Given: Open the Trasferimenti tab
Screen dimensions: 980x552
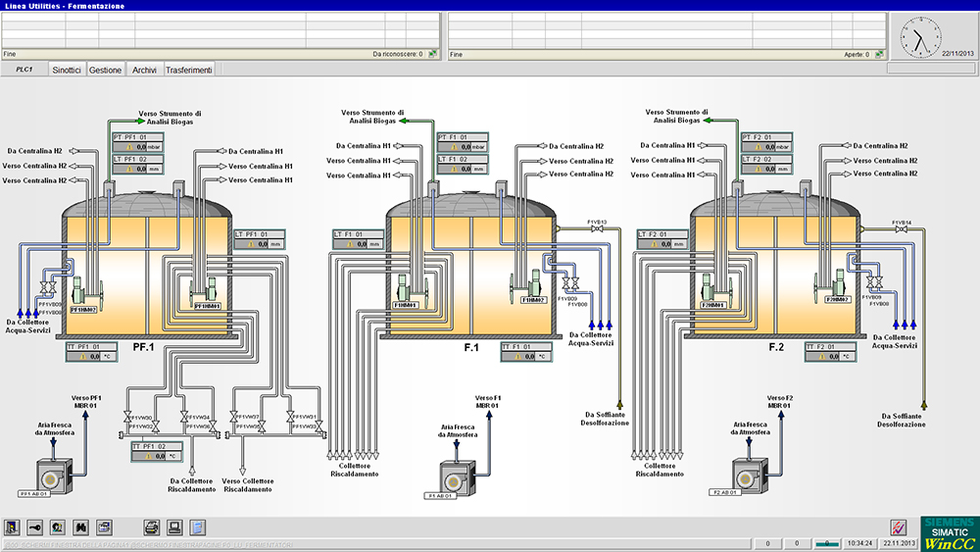Looking at the screenshot, I should click(189, 70).
